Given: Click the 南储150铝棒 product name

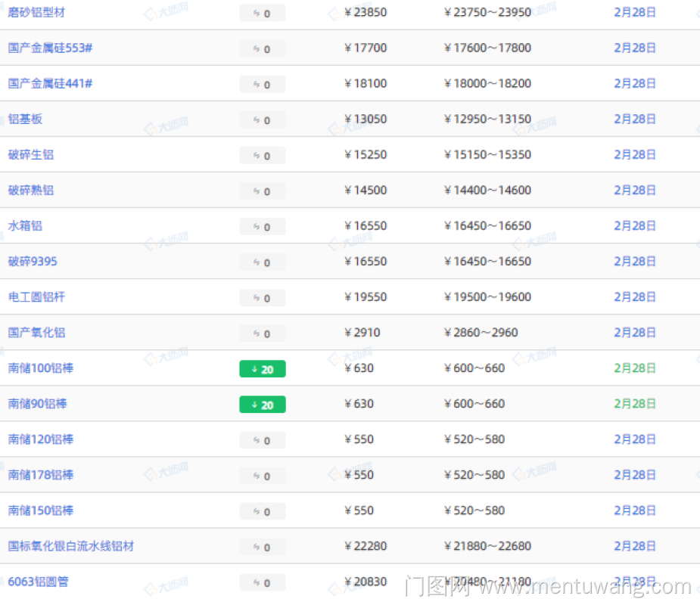Looking at the screenshot, I should (41, 510).
